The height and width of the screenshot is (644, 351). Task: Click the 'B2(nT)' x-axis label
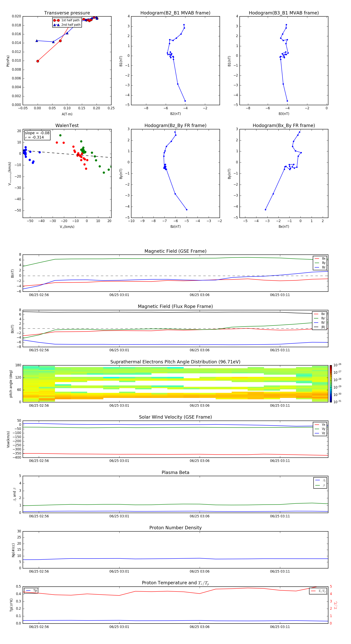click(x=175, y=114)
